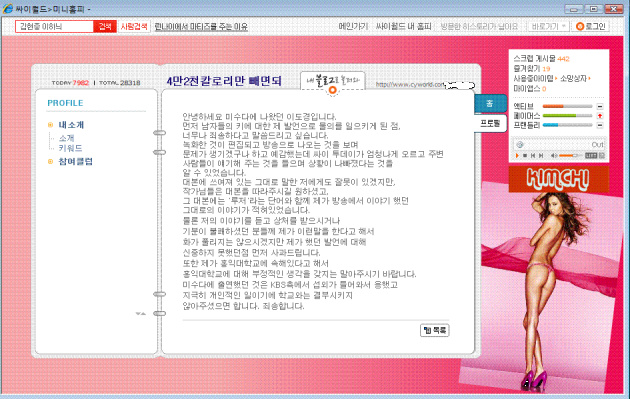Screen dimensions: 630x399
Task: Click 즐겨찾기 19 entry
Action: 532,69
